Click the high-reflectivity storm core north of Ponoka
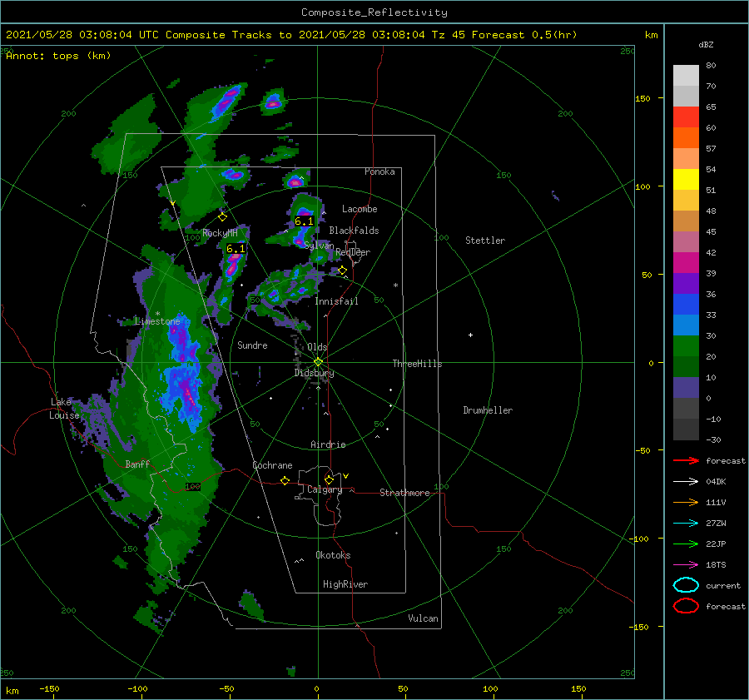The image size is (749, 700). pyautogui.click(x=272, y=102)
